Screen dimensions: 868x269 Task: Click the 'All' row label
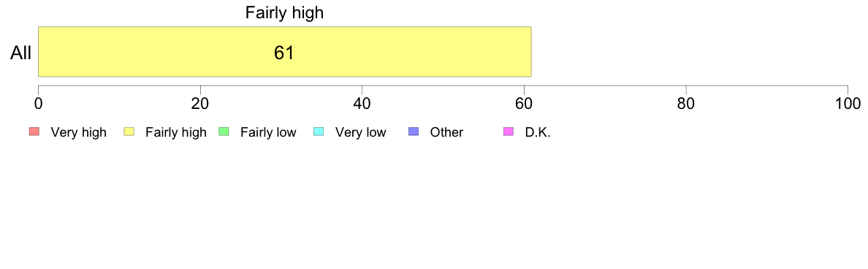click(21, 53)
